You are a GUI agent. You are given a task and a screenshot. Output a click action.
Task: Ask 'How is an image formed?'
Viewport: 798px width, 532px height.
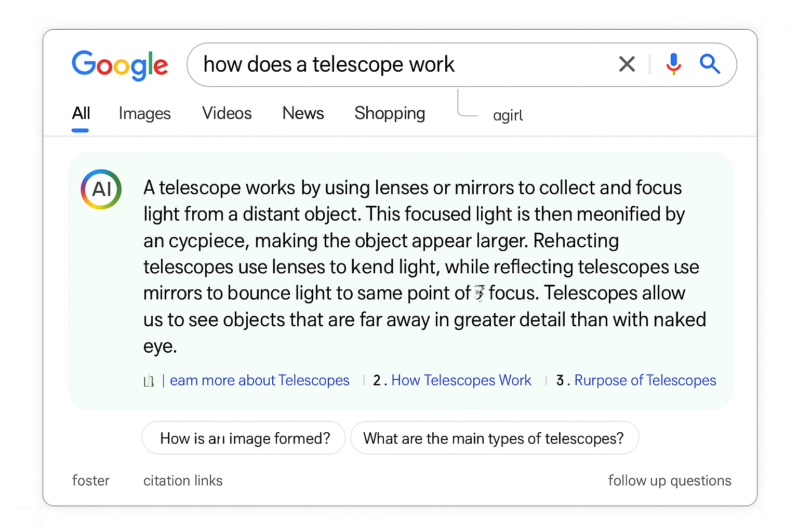(244, 438)
